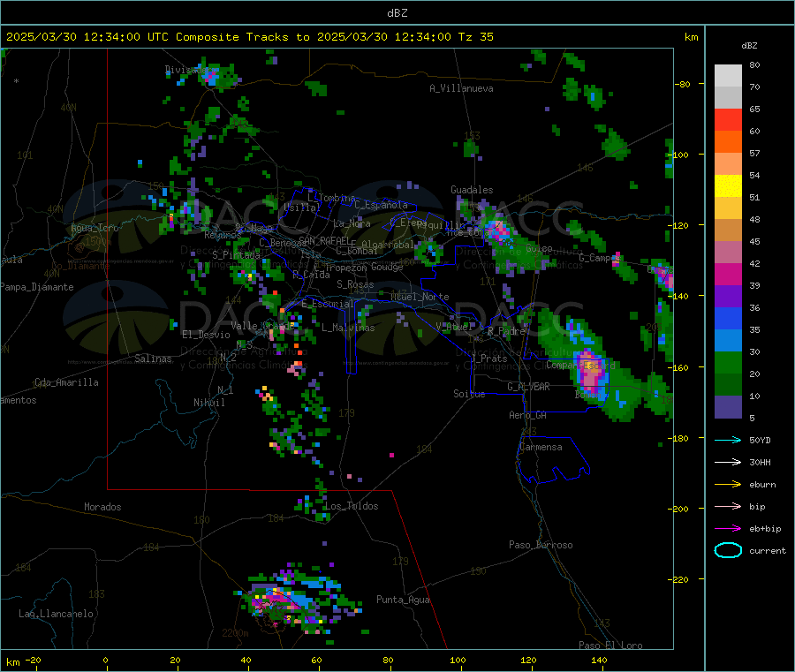Click the yellow eburn arrow icon
The height and width of the screenshot is (672, 795).
coord(728,484)
